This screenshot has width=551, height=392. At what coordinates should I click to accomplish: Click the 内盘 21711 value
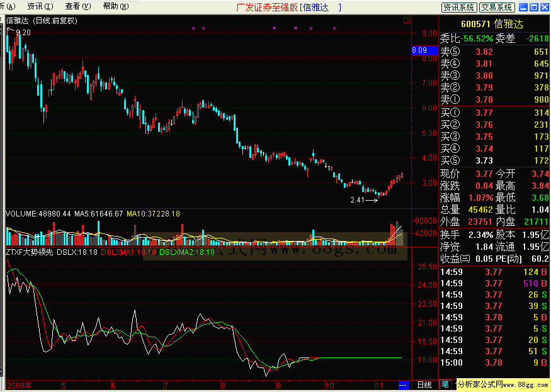pos(537,221)
